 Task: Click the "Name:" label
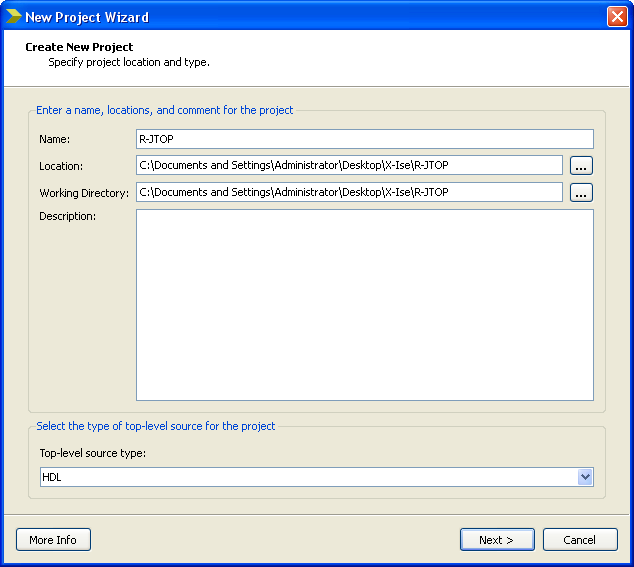tap(55, 139)
